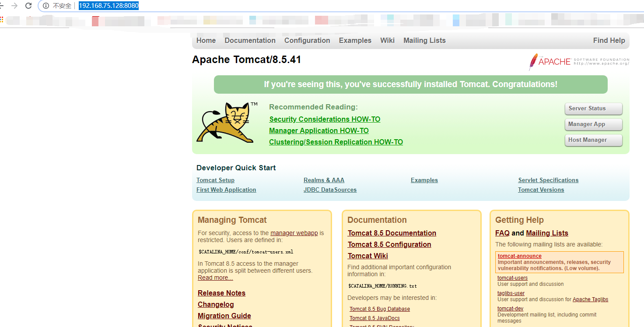Click the green Congratulations banner text

411,84
